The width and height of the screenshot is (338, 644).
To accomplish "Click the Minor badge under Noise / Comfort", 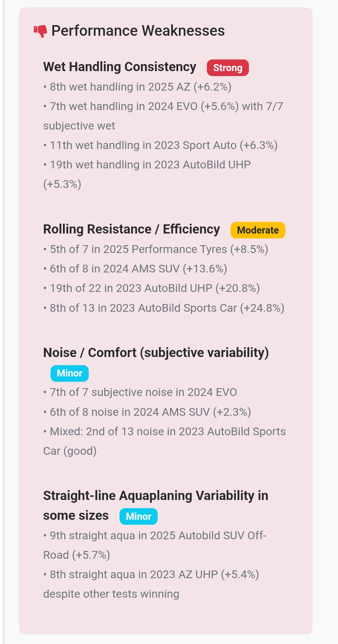I will [69, 373].
